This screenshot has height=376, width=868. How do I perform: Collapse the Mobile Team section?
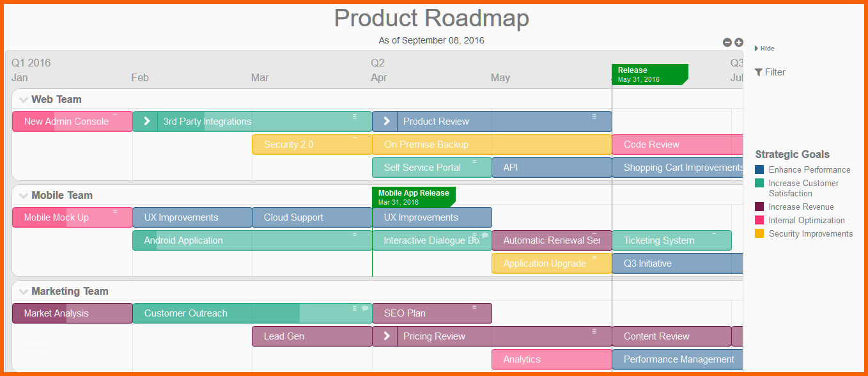click(x=24, y=196)
